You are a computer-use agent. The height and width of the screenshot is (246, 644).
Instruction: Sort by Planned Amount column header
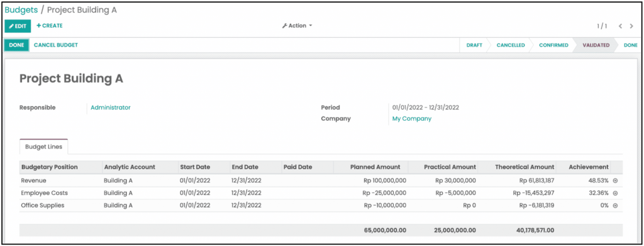click(x=371, y=167)
